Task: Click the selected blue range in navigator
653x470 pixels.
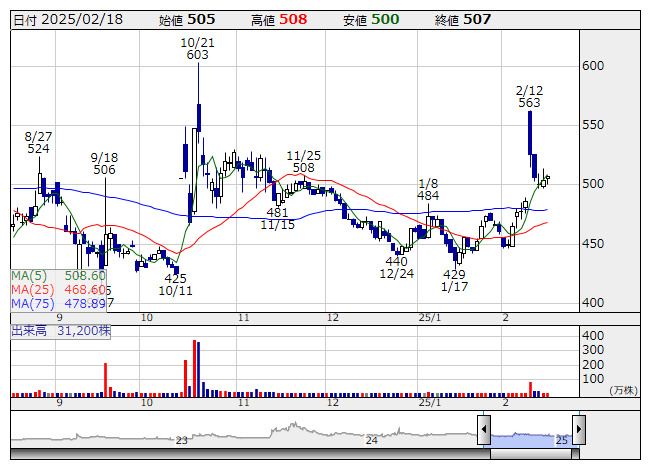Action: pyautogui.click(x=531, y=440)
